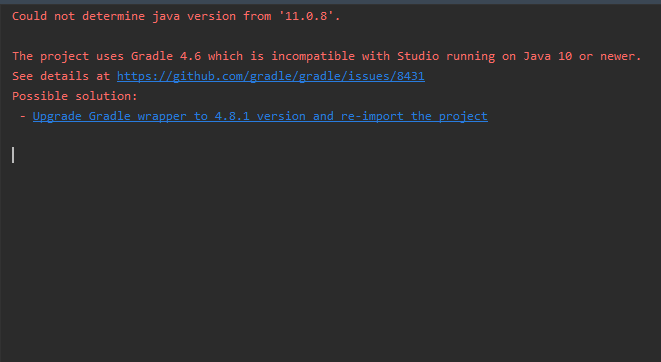This screenshot has height=362, width=661.
Task: Click the top border strip above console
Action: pyautogui.click(x=330, y=2)
